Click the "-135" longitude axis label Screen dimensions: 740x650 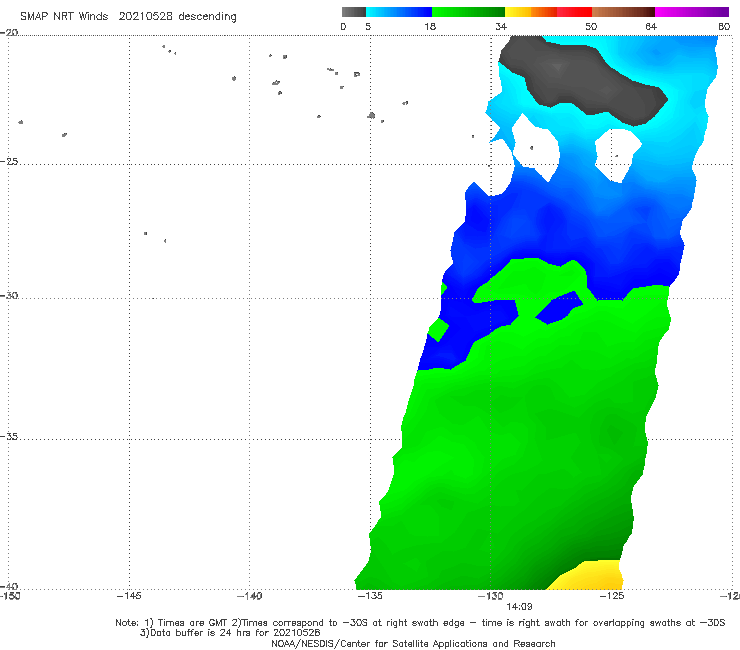point(370,596)
